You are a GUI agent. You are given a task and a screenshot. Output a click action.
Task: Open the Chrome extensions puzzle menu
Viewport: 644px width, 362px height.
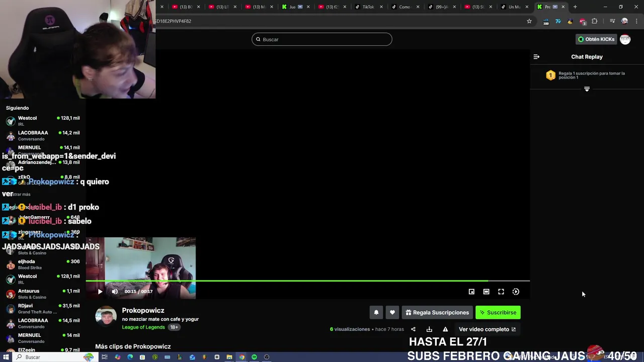pos(595,21)
